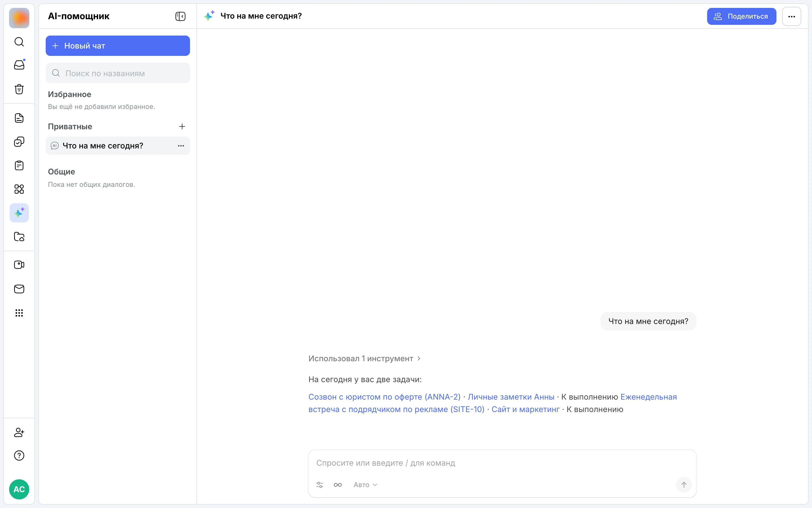Open the Авто model dropdown
Screen dimensions: 812x508
tap(365, 485)
